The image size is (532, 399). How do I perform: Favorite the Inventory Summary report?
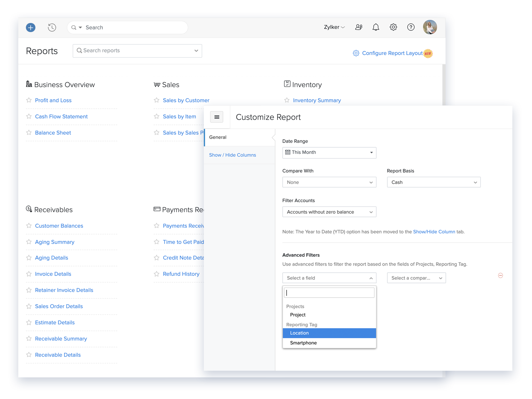(287, 100)
